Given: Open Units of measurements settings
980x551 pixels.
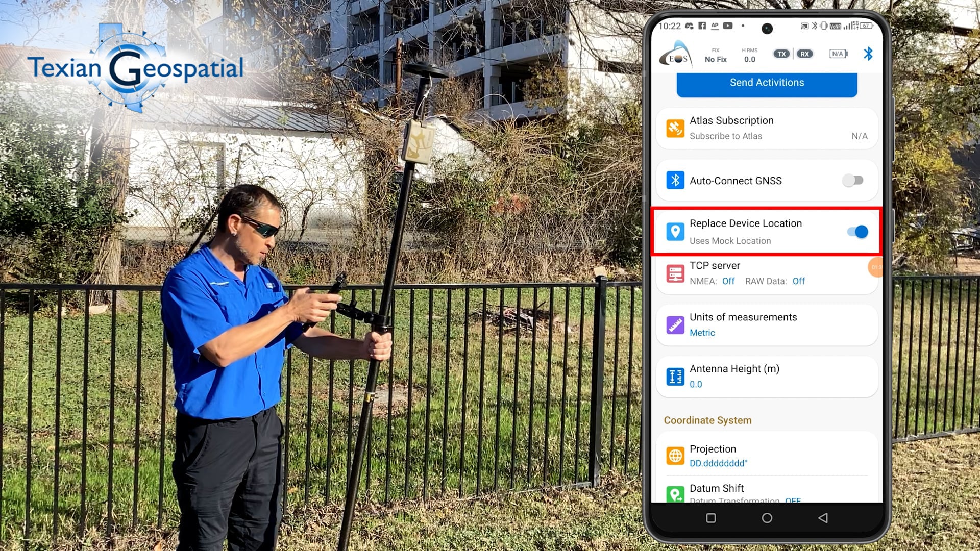Looking at the screenshot, I should coord(767,324).
